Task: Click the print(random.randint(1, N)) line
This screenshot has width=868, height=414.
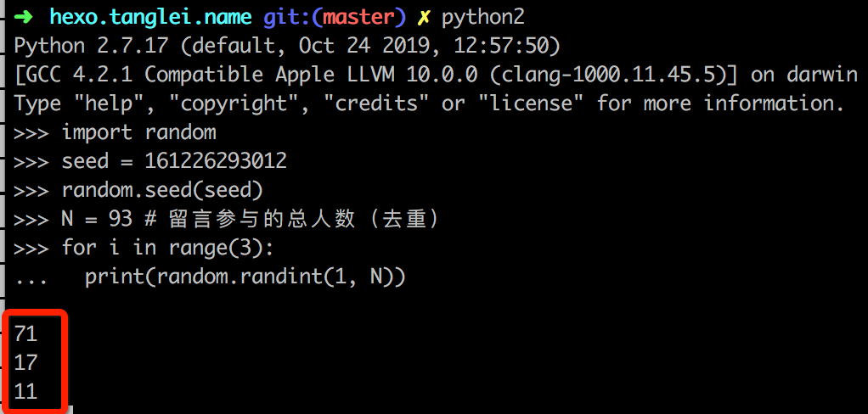Action: [x=245, y=277]
